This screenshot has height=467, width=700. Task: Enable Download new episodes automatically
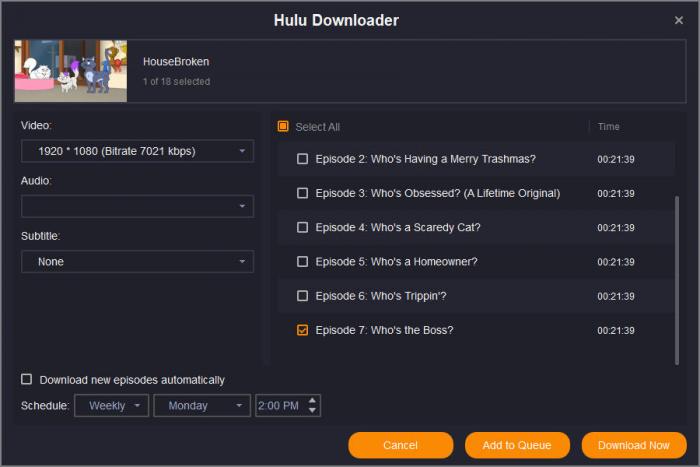(x=27, y=379)
